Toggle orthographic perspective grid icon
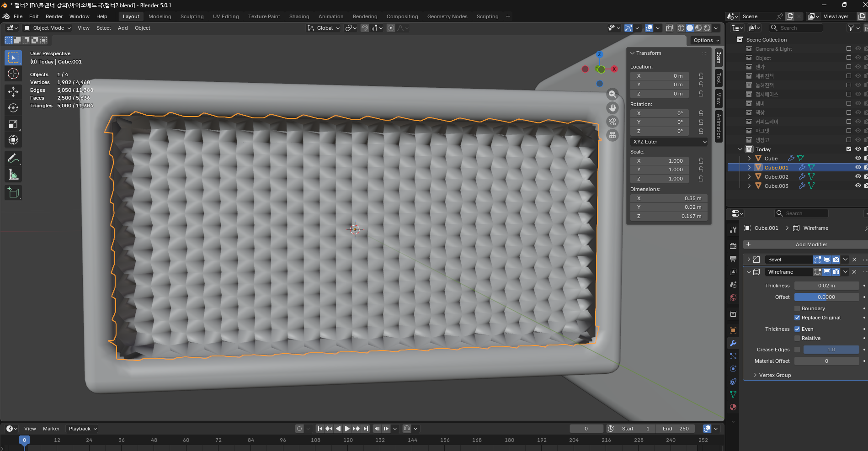 [612, 135]
